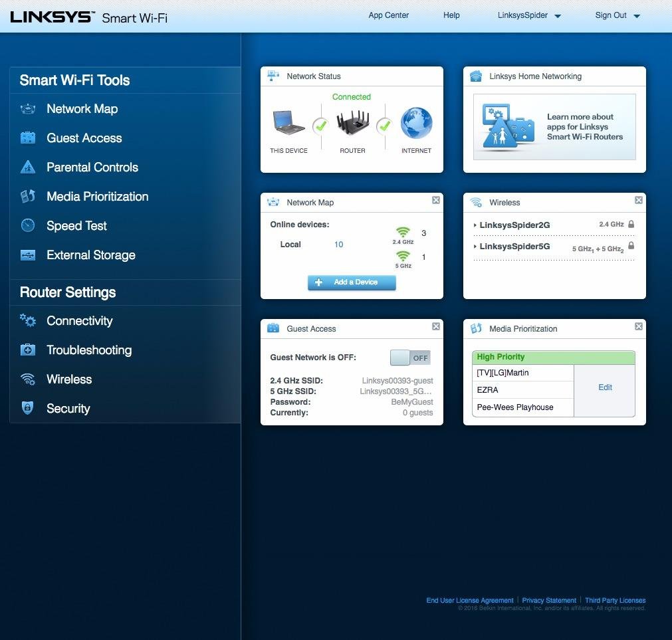Click the 5 GHz Wi-Fi signal icon
Viewport: 672px width, 640px height.
pos(403,256)
